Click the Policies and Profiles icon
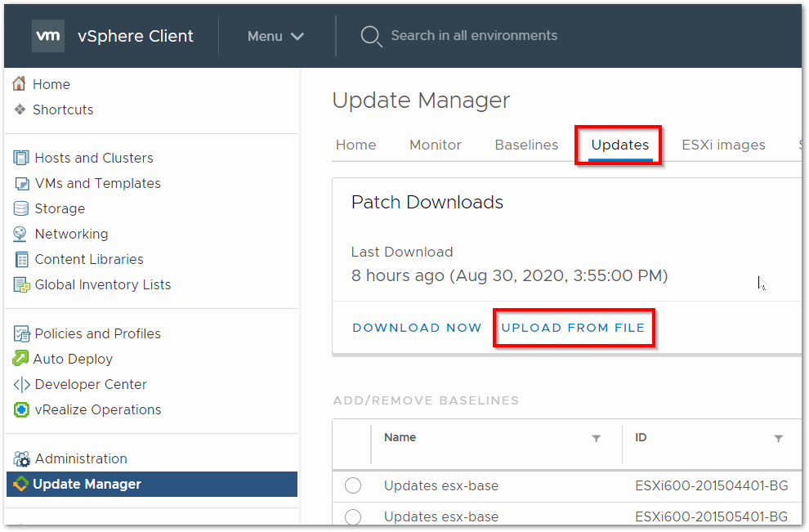The width and height of the screenshot is (809, 532). point(21,334)
